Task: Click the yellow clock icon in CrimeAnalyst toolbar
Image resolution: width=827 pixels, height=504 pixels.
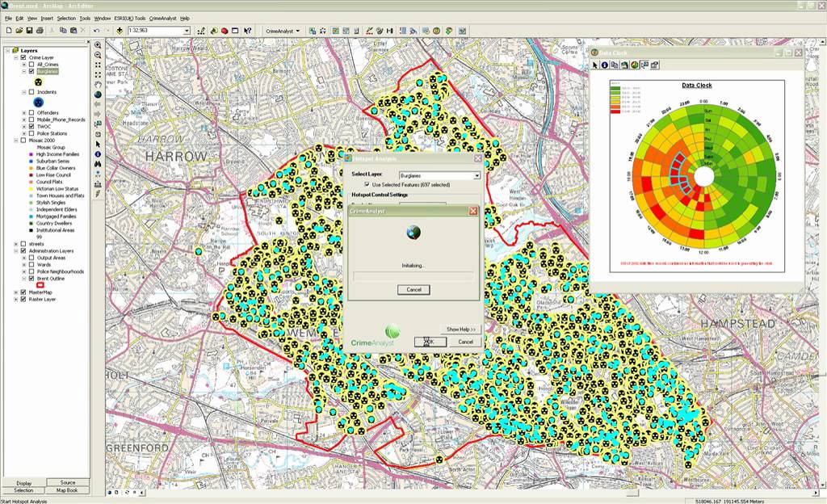Action: click(437, 31)
